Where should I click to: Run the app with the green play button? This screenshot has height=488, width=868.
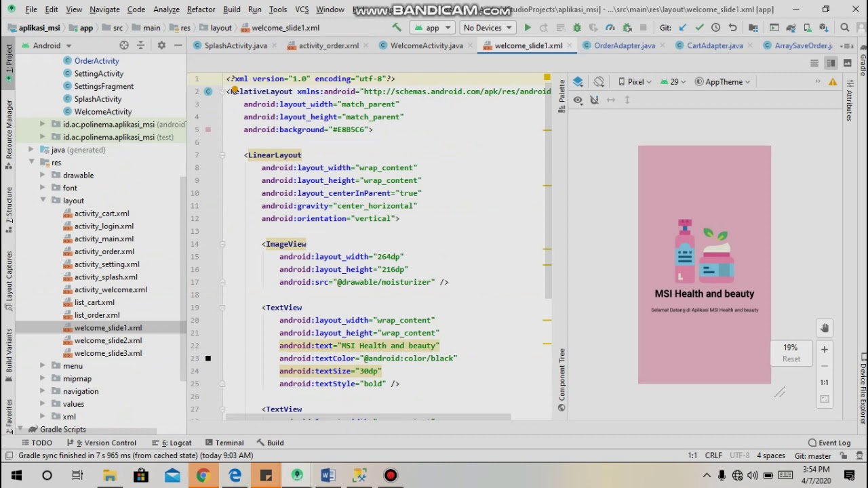click(x=528, y=28)
